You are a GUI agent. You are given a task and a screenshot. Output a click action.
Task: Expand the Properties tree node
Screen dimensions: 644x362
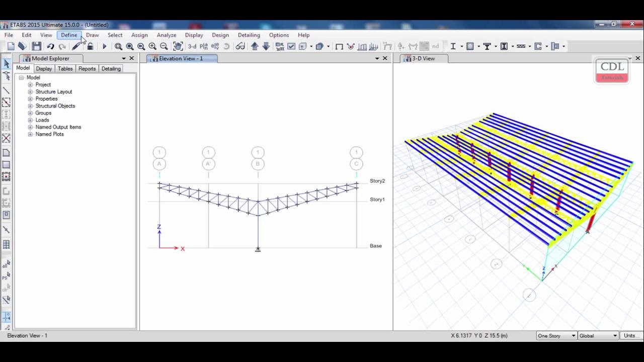tap(30, 99)
